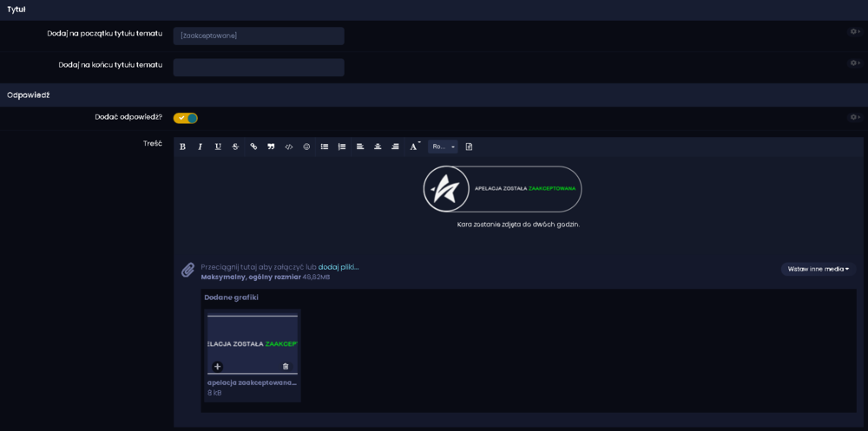Delete the attached apelacja zaakceptowana image

point(286,366)
